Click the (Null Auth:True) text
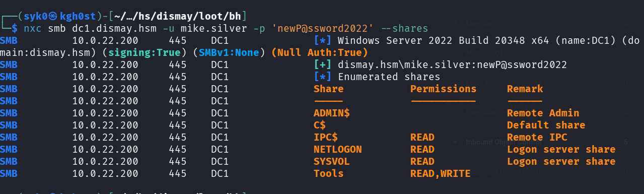Image resolution: width=644 pixels, height=194 pixels. (319, 53)
